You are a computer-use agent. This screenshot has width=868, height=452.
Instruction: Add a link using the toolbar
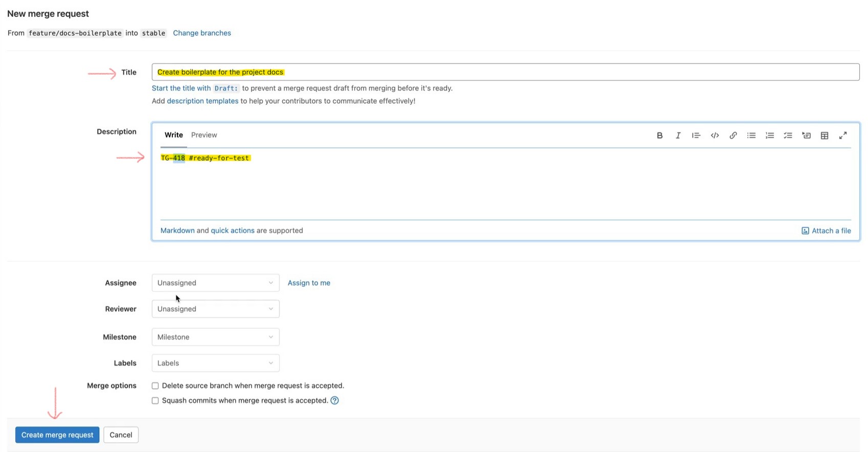pyautogui.click(x=733, y=135)
